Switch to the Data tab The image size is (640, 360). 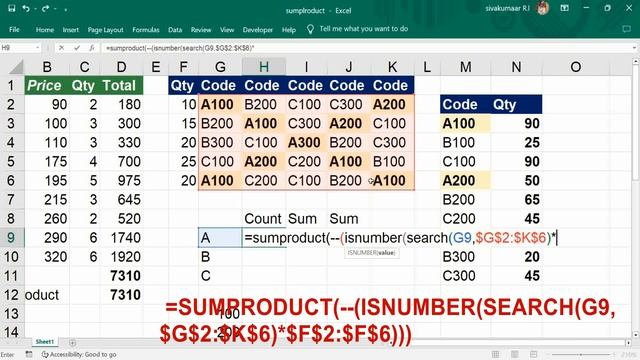click(x=175, y=29)
